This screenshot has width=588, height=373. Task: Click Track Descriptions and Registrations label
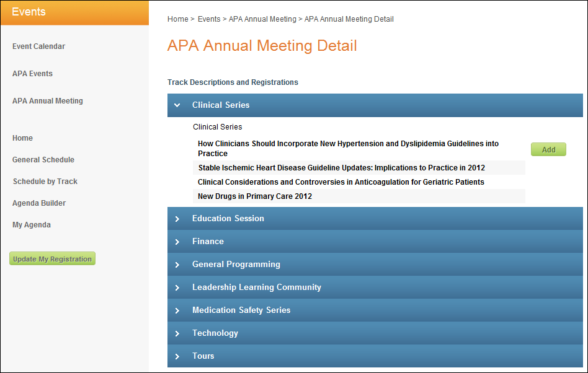pos(233,82)
